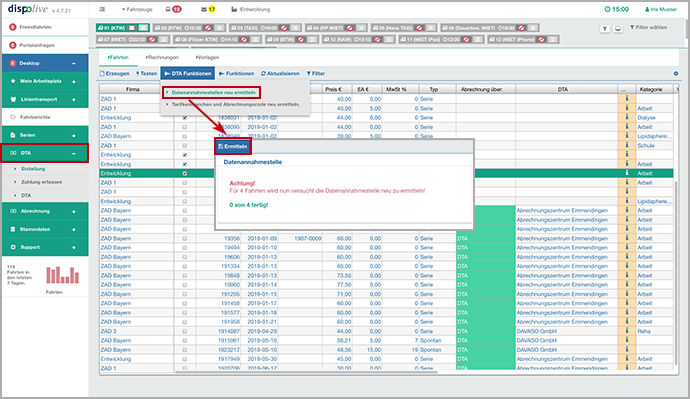The height and width of the screenshot is (399, 690).
Task: Click the monitor display icon
Action: pyautogui.click(x=618, y=29)
